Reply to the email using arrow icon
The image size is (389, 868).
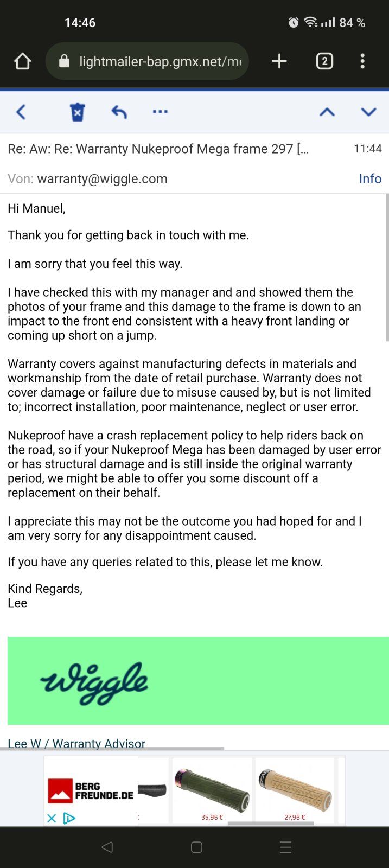pos(119,112)
